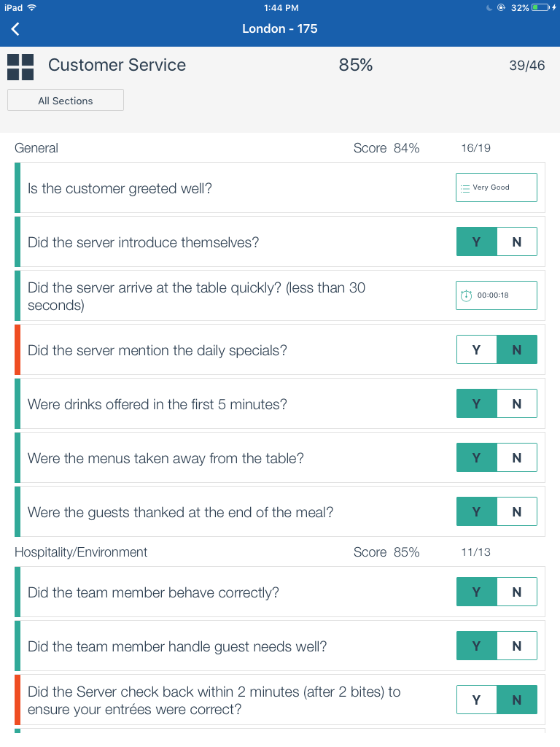This screenshot has width=560, height=747.
Task: Tap the Wi-Fi icon in the status bar
Action: tap(30, 8)
